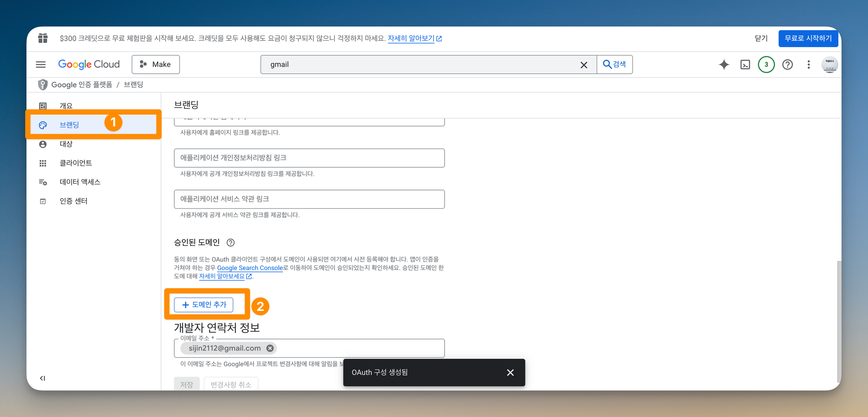Click the user account avatar
This screenshot has width=868, height=417.
coord(829,64)
